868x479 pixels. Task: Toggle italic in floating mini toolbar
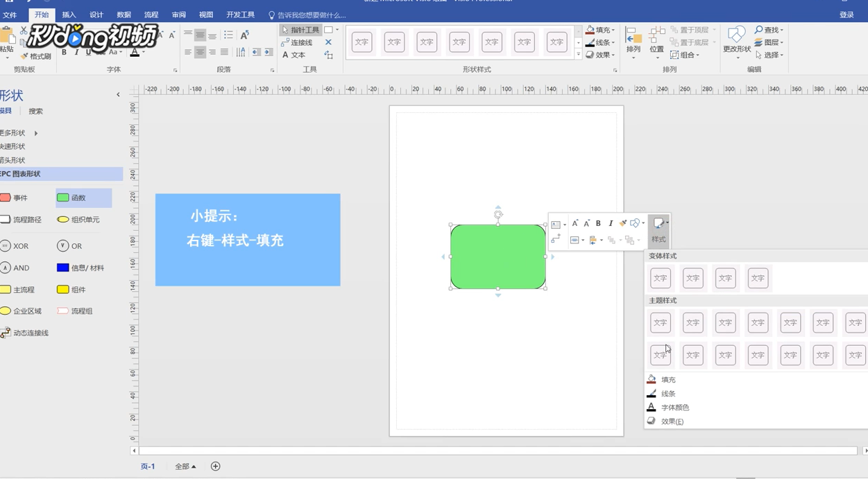(x=611, y=223)
